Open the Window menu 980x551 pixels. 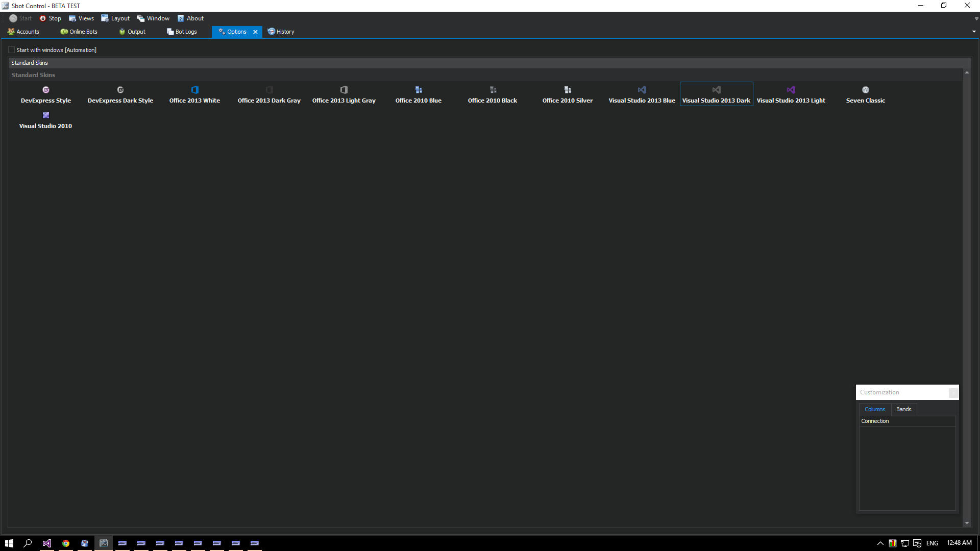pyautogui.click(x=153, y=18)
